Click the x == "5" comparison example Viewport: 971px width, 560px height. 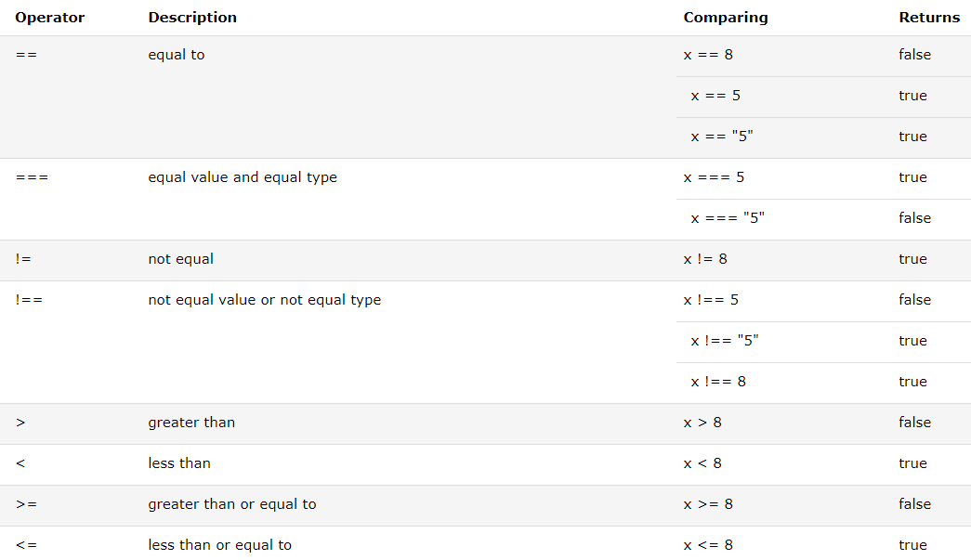(x=722, y=137)
